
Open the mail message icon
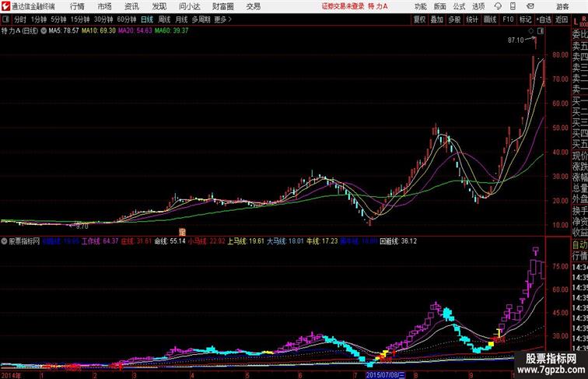pyautogui.click(x=530, y=6)
